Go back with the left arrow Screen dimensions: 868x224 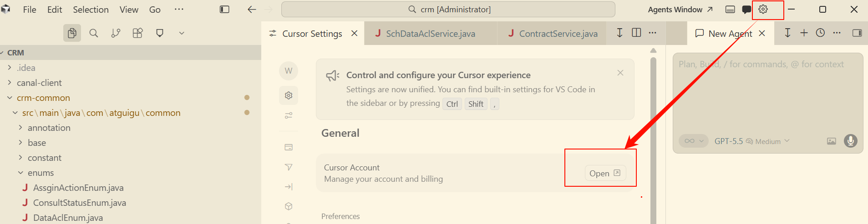click(252, 10)
